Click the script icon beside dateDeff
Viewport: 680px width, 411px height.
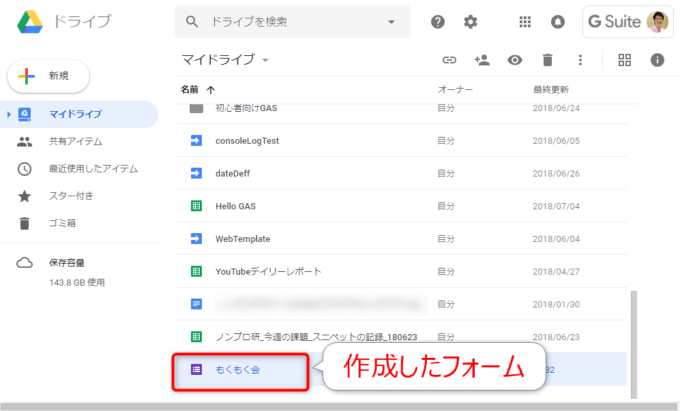[x=196, y=173]
